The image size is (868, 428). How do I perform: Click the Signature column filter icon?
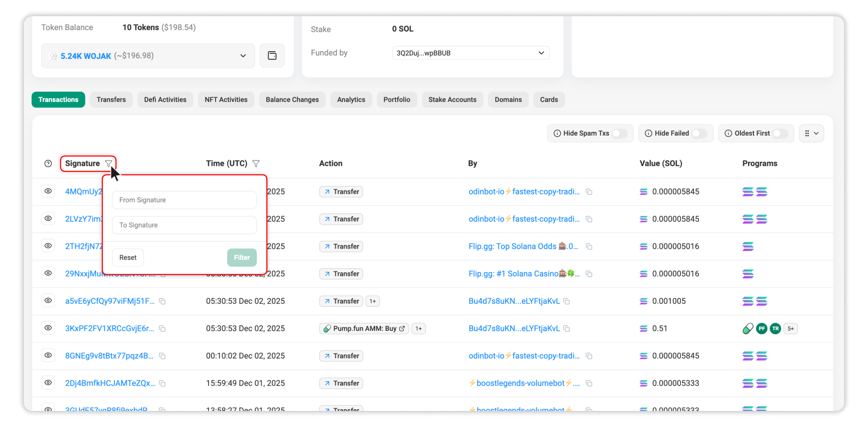click(x=109, y=164)
